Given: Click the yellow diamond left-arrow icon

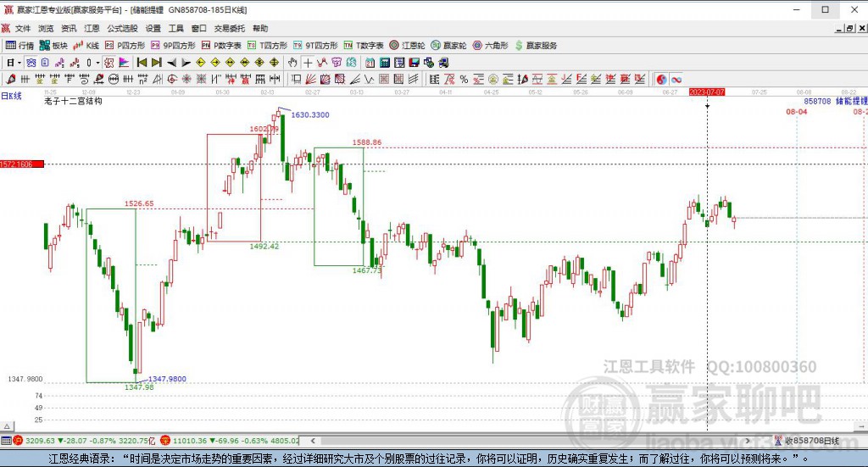Looking at the screenshot, I should [x=201, y=63].
